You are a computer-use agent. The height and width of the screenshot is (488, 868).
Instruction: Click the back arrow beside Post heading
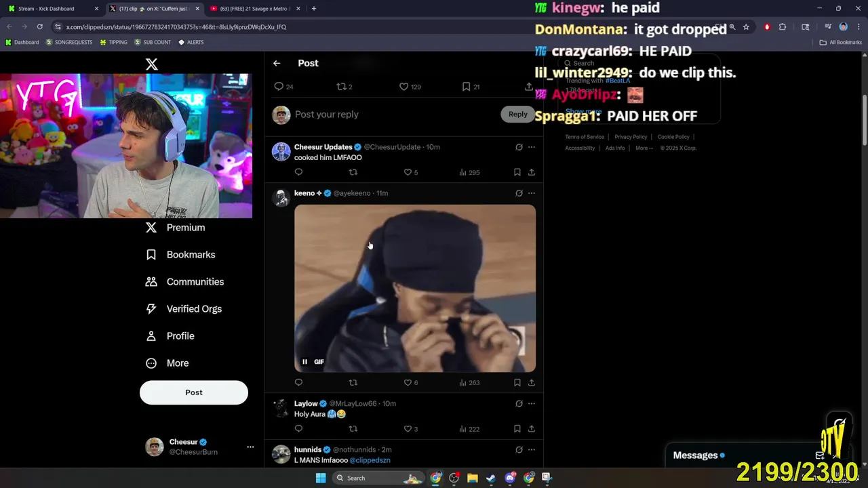click(x=277, y=63)
